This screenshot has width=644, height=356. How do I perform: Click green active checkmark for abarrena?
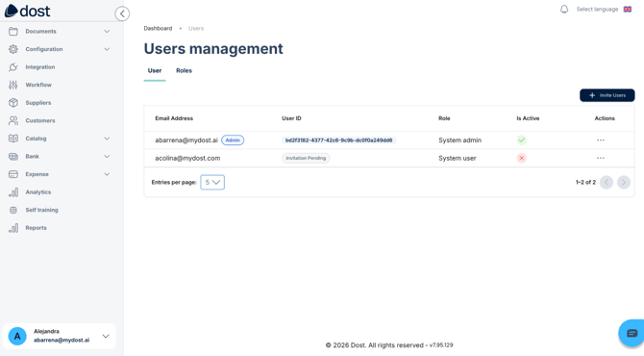(522, 140)
